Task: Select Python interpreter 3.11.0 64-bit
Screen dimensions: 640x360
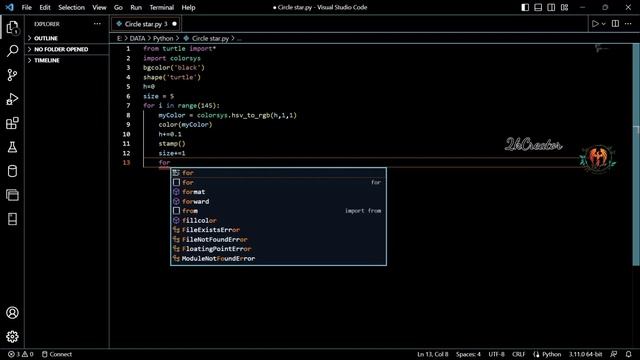Action: 585,354
